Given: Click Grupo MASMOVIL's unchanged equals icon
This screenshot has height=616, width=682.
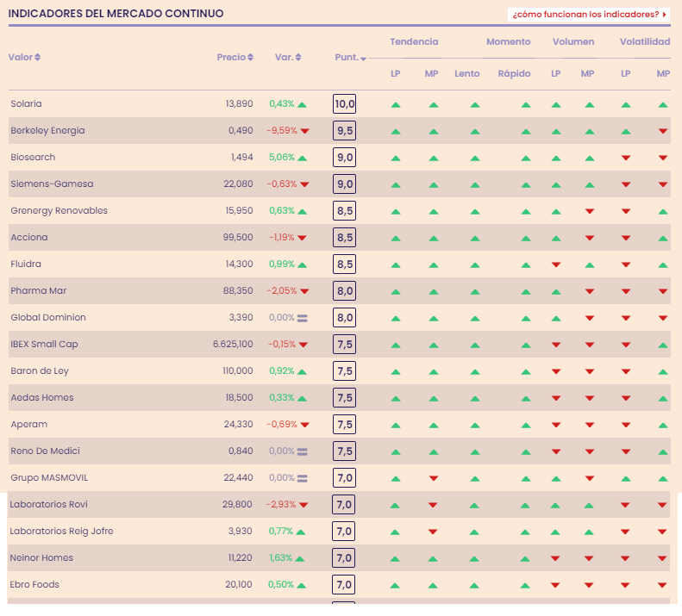Looking at the screenshot, I should click(x=303, y=479).
